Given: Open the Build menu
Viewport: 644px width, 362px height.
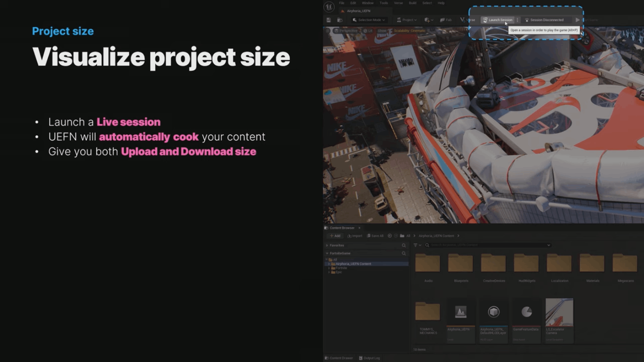Looking at the screenshot, I should (x=413, y=3).
